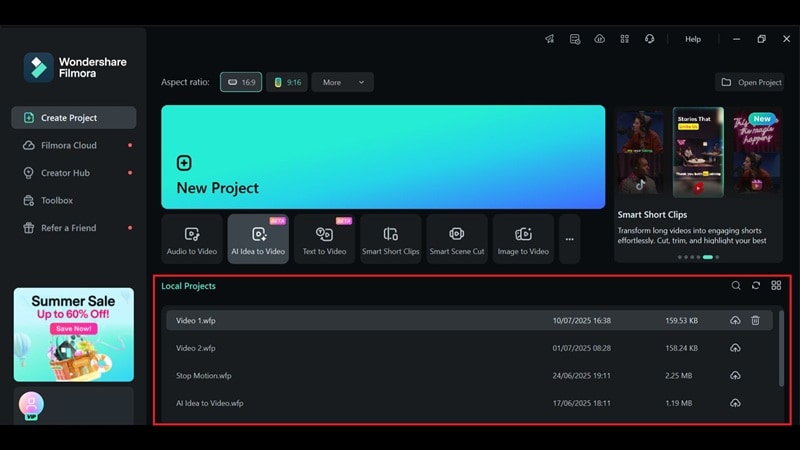Open the customer support headset icon
The height and width of the screenshot is (450, 800).
[649, 39]
